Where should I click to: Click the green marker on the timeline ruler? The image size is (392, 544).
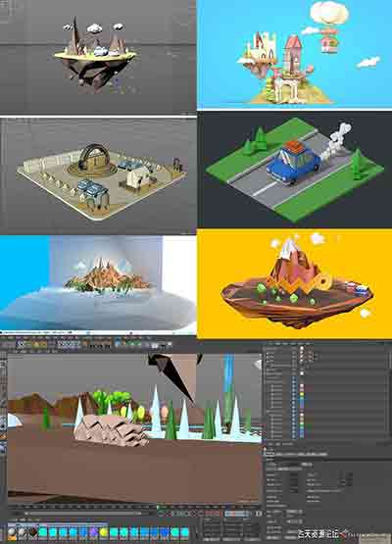tap(159, 507)
